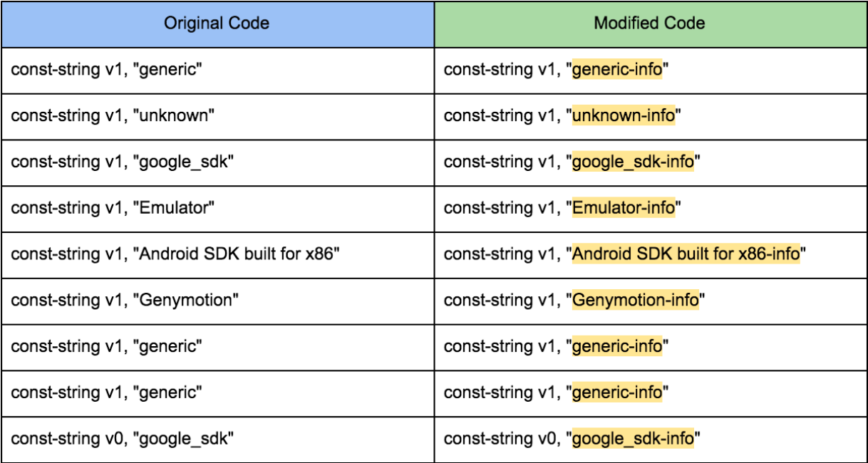The width and height of the screenshot is (868, 463).
Task: Select the original "Emulator" code cell
Action: 113,208
